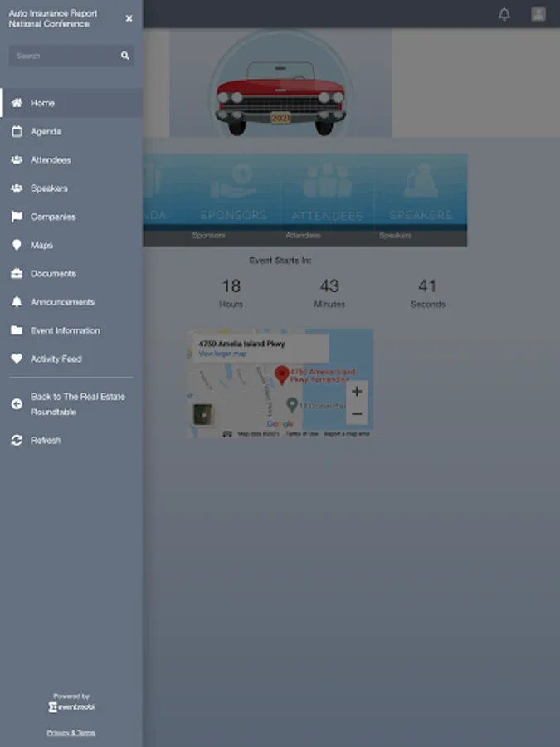Select the Home house icon
This screenshot has width=560, height=747.
click(x=17, y=102)
